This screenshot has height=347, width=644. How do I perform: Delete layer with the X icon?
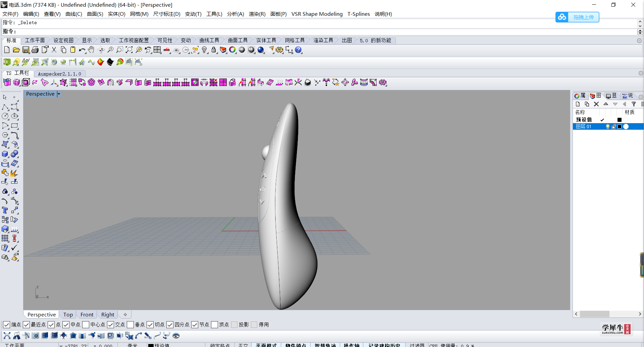click(x=596, y=104)
